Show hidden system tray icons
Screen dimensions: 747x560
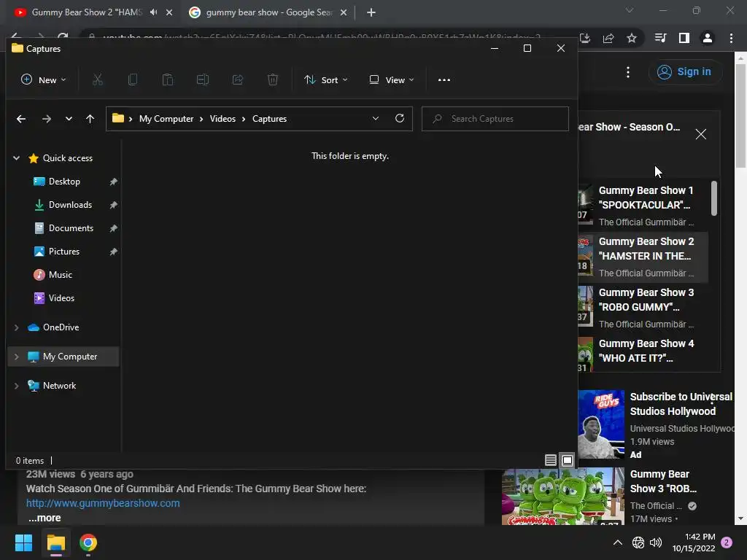tap(617, 542)
